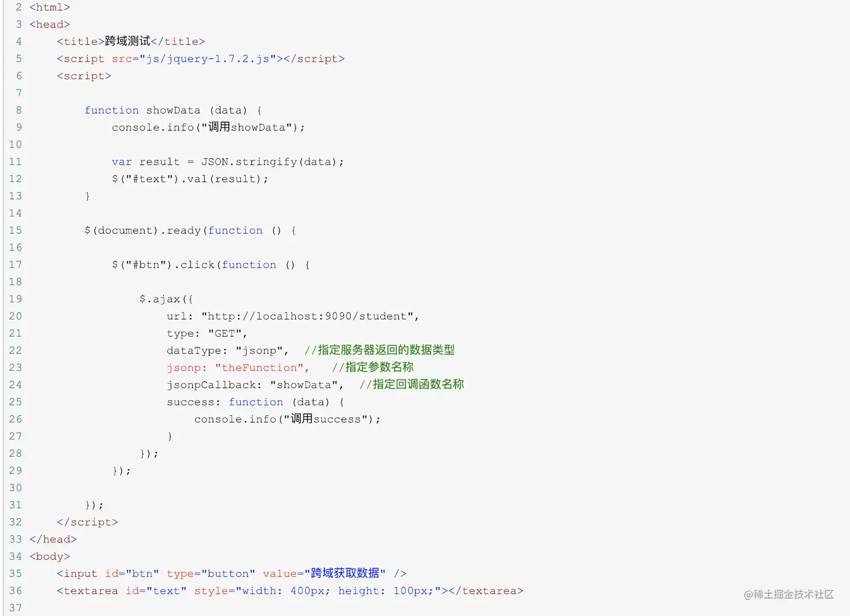
Task: Click the closing </head> tag
Action: [x=53, y=540]
